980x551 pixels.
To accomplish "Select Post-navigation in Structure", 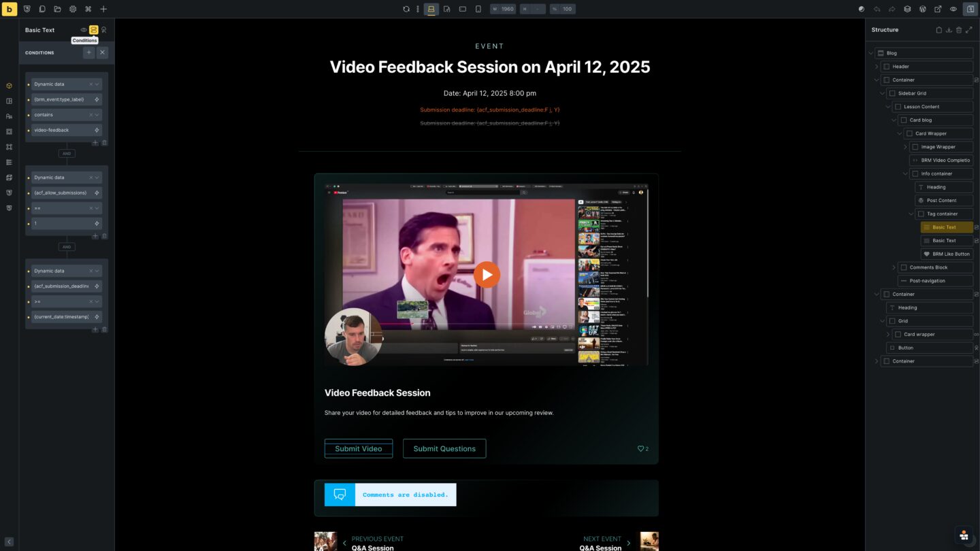I will [935, 281].
